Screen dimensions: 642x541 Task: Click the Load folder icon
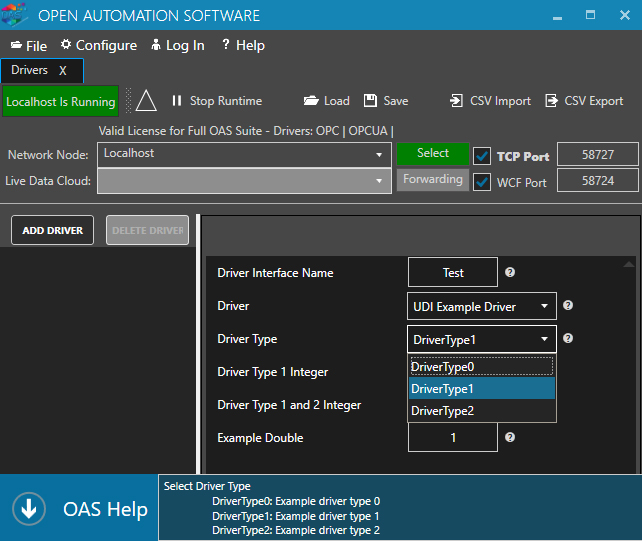click(x=311, y=101)
